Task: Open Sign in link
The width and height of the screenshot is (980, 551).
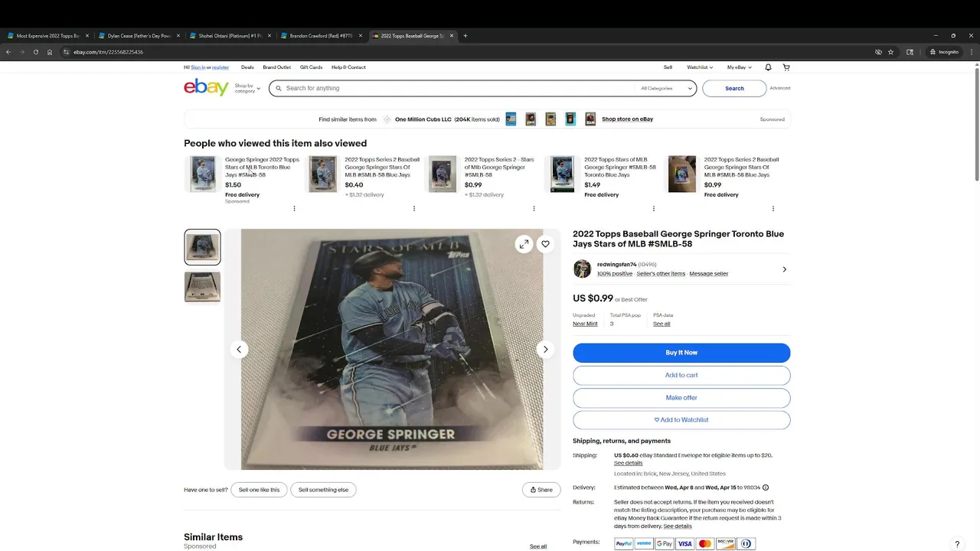Action: coord(198,67)
